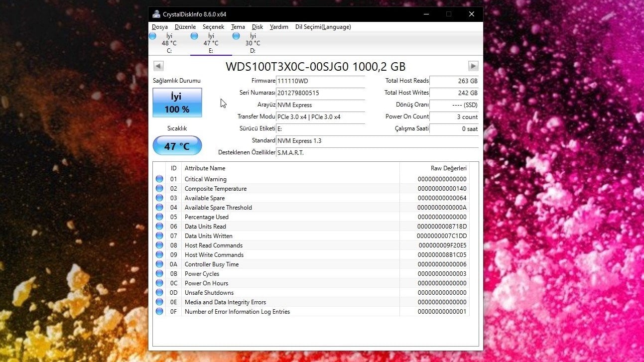Viewport: 644px width, 362px height.
Task: Click the status orb for Unsafe Shutdowns
Action: point(159,292)
